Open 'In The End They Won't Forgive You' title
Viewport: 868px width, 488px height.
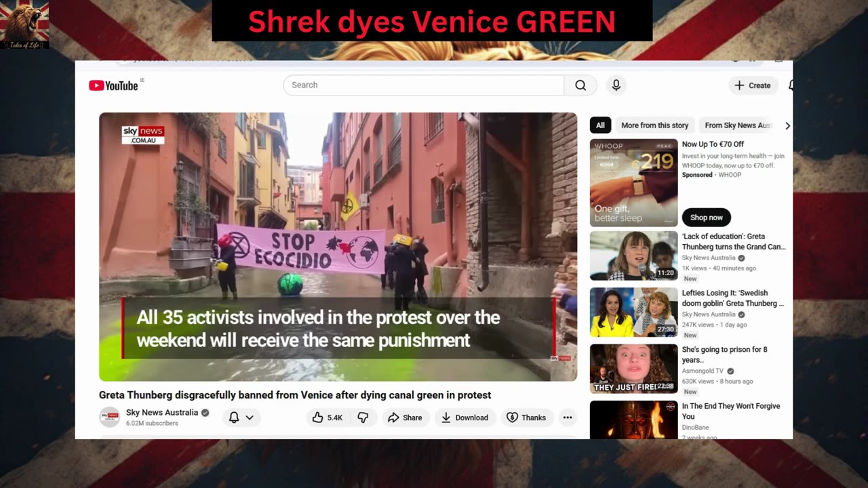click(731, 411)
